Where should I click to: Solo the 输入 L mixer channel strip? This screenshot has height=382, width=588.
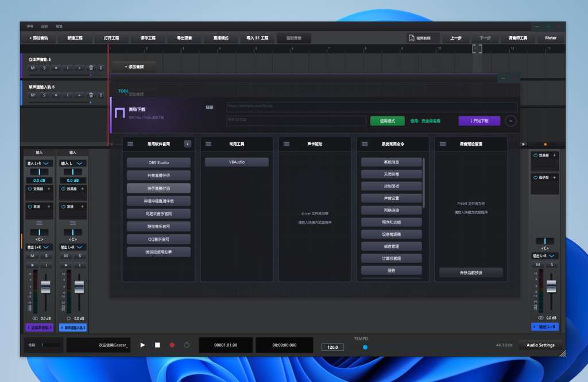coord(80,256)
